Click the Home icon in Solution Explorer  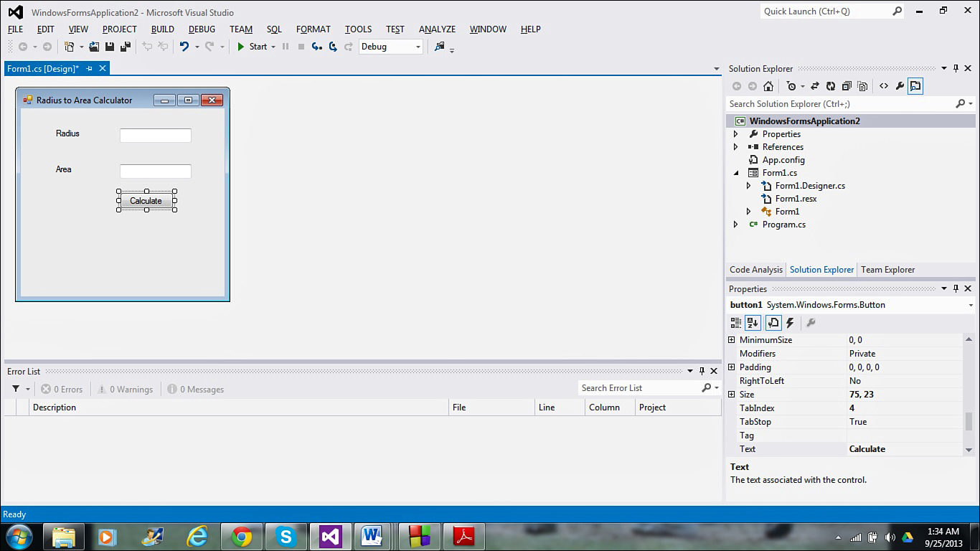tap(768, 86)
